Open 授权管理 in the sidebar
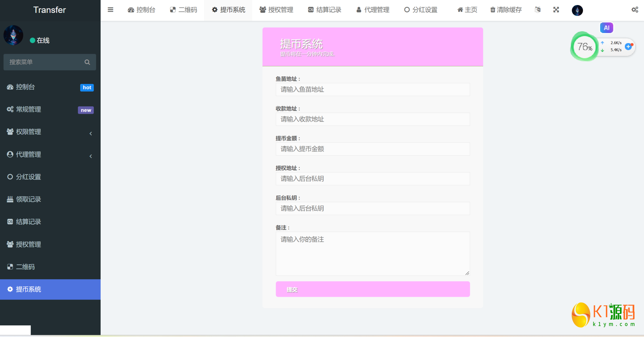 (x=50, y=244)
